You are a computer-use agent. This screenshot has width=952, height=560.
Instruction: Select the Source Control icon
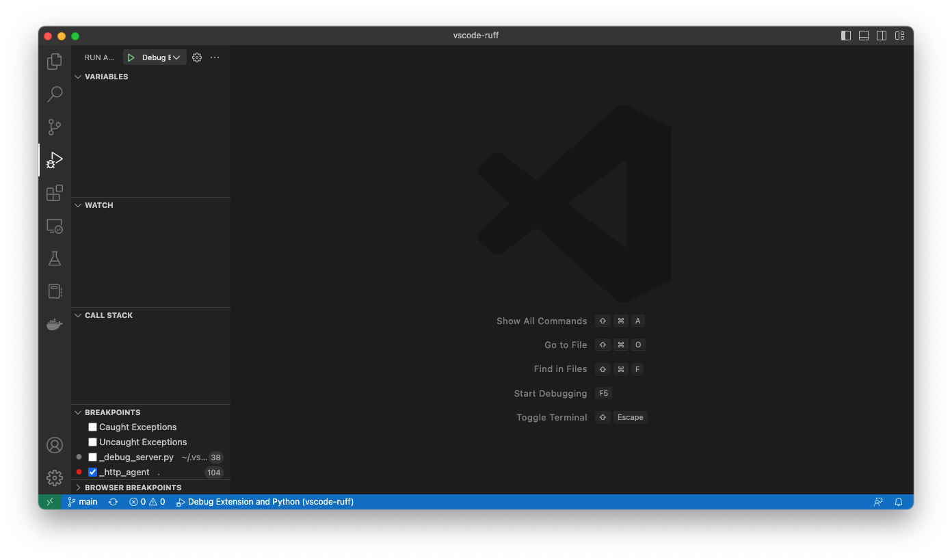click(54, 127)
